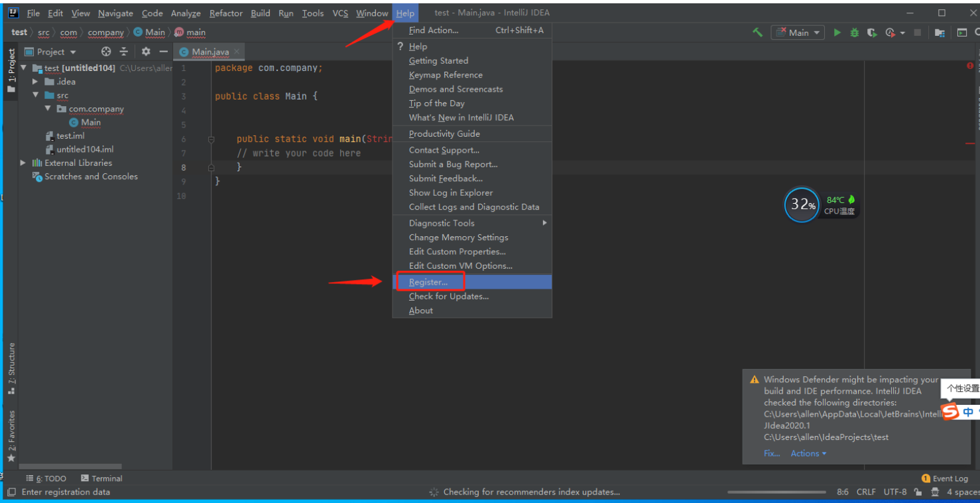980x503 pixels.
Task: Open notification Actions dropdown
Action: pos(809,454)
